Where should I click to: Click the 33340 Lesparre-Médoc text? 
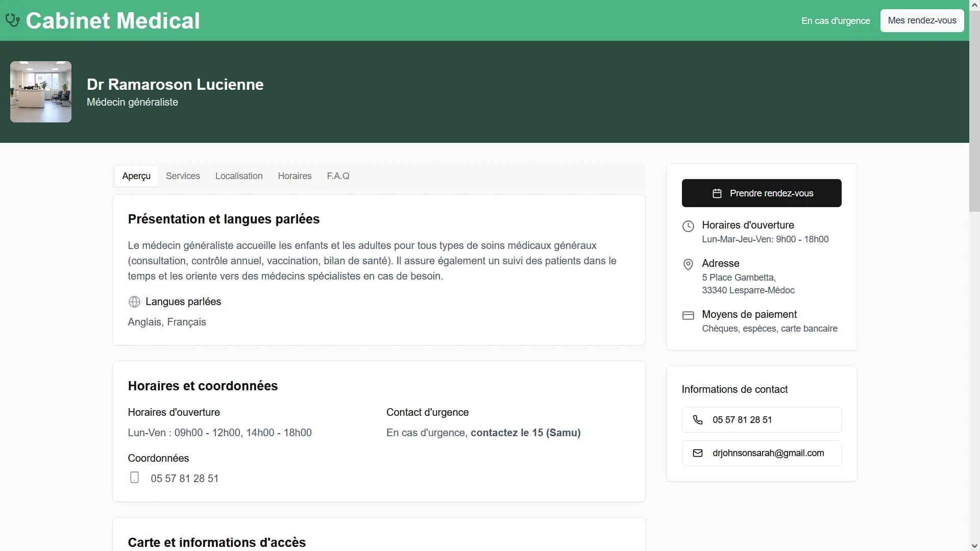[x=748, y=290]
